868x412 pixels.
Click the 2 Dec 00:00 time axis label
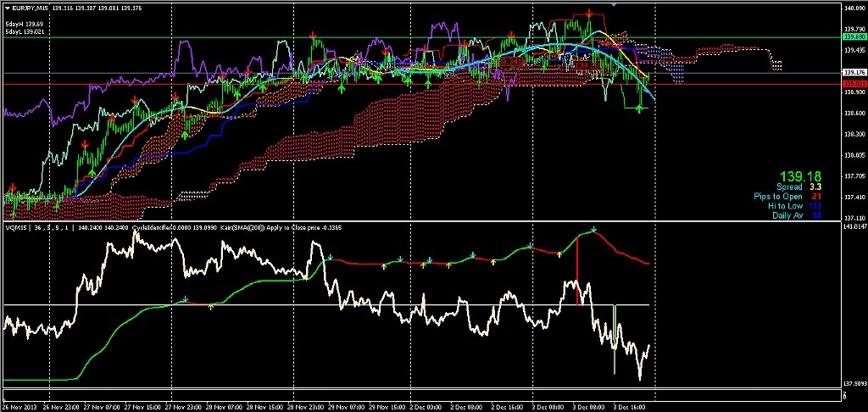click(426, 407)
